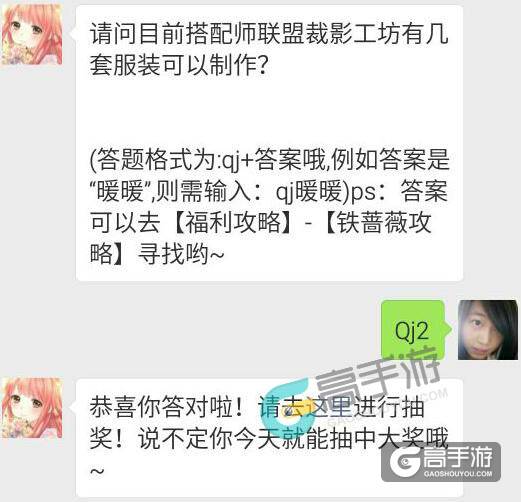This screenshot has width=521, height=502.
Task: Click white 高手游 text inside bottom-right badge
Action: pos(458,457)
